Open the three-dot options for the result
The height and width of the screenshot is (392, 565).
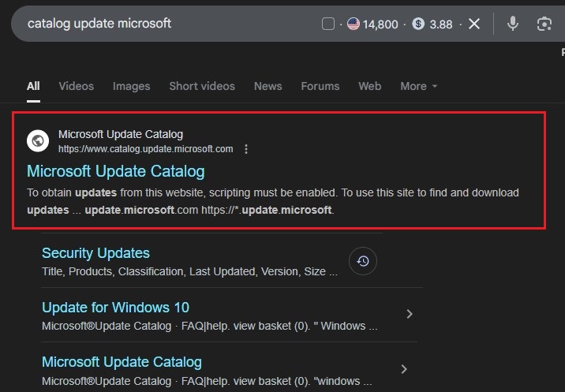click(x=246, y=149)
